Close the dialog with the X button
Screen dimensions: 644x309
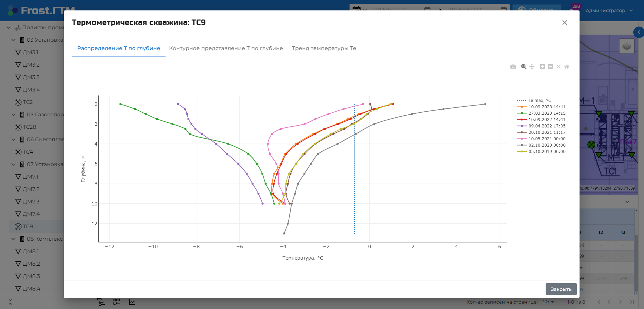565,23
